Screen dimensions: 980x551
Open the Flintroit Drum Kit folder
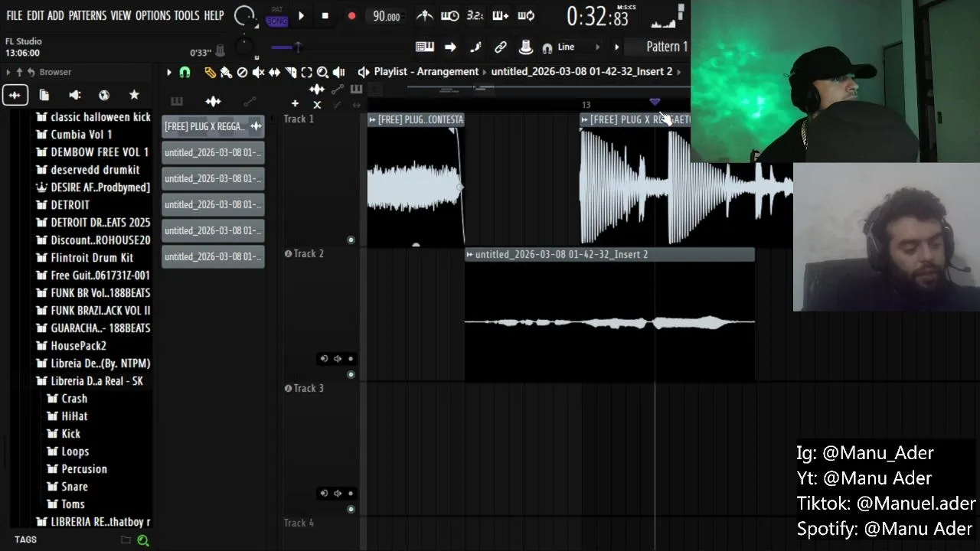tap(85, 258)
